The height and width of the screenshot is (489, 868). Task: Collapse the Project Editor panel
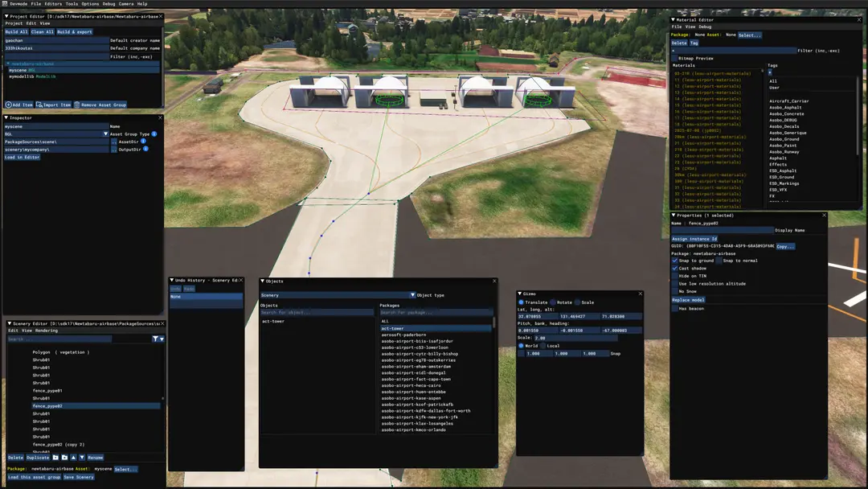click(6, 17)
